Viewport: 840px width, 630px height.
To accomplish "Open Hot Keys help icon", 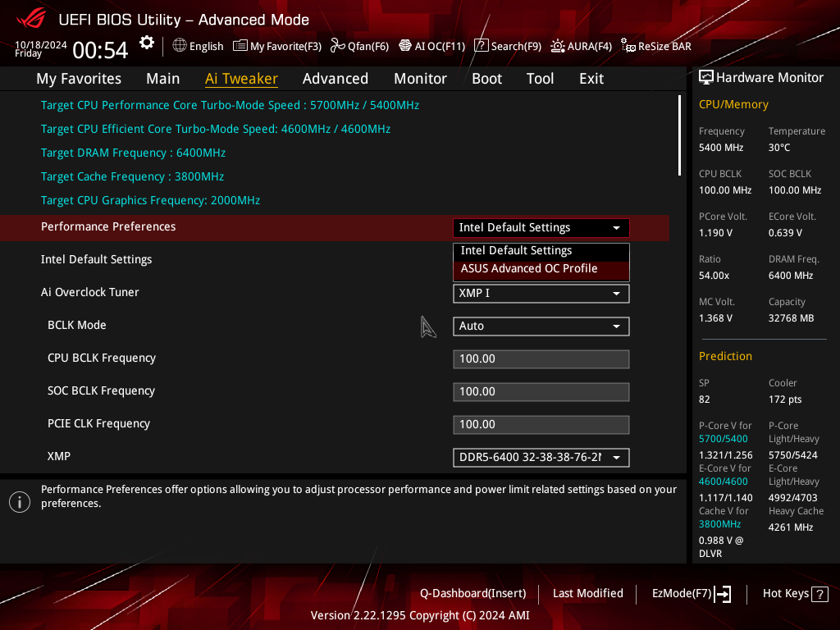I will click(x=819, y=594).
